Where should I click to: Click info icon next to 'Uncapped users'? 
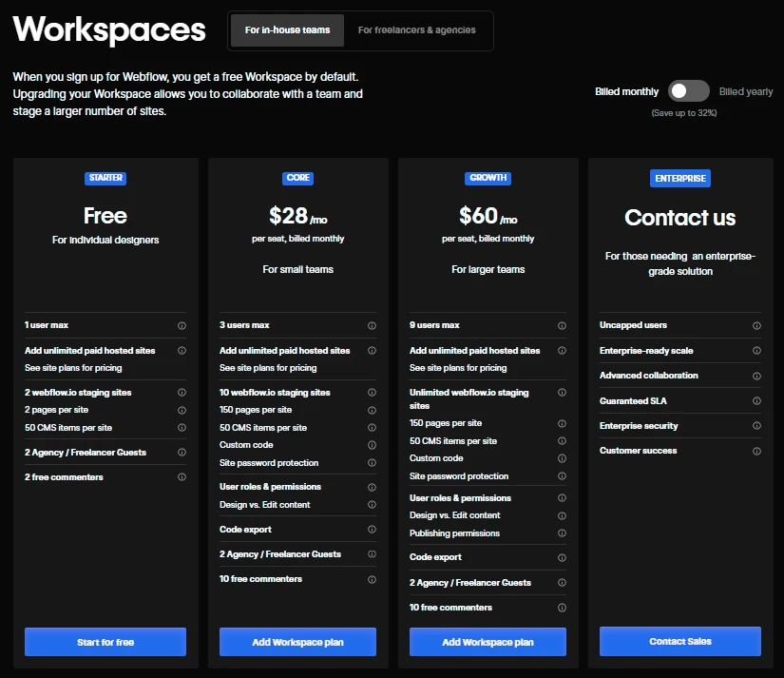click(756, 325)
